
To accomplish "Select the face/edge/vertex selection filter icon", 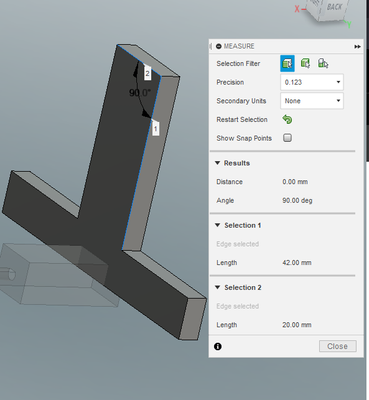I will pos(287,63).
